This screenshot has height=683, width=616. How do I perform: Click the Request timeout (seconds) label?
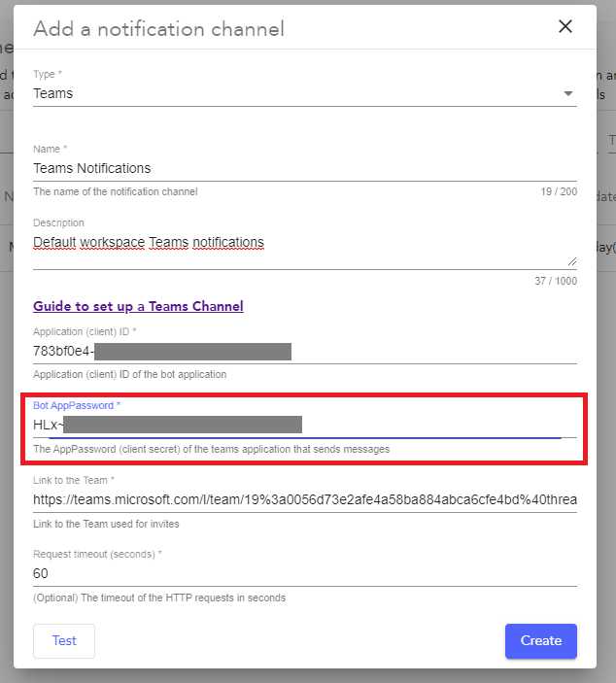tap(97, 554)
